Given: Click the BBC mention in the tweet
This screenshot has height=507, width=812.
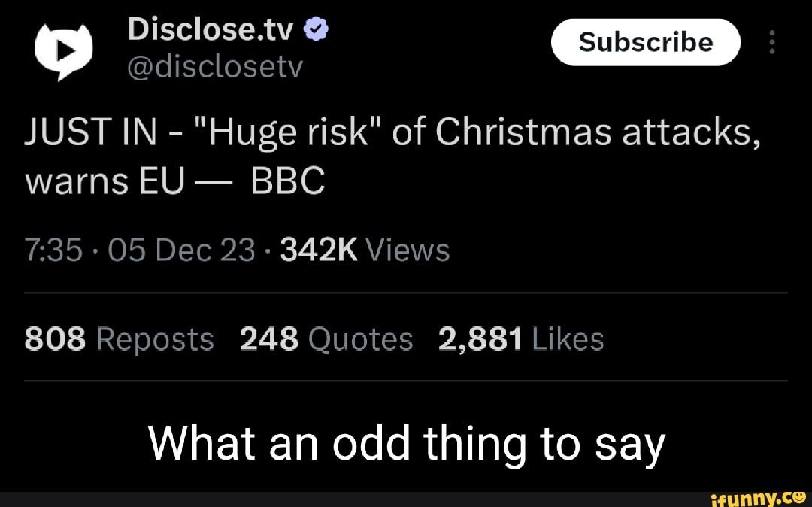Looking at the screenshot, I should [288, 180].
